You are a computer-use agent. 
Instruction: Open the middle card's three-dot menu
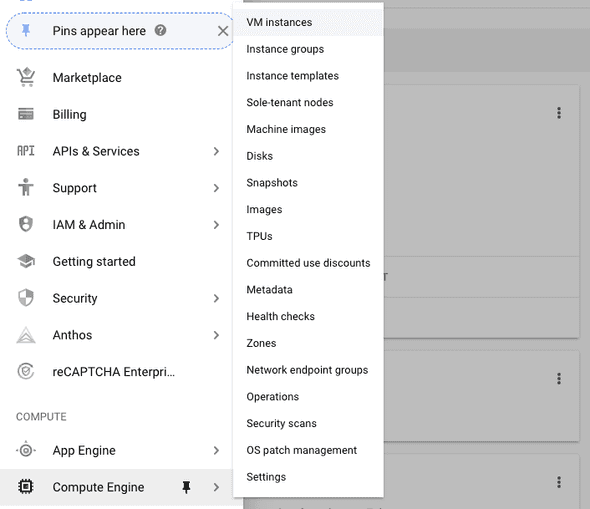(559, 378)
